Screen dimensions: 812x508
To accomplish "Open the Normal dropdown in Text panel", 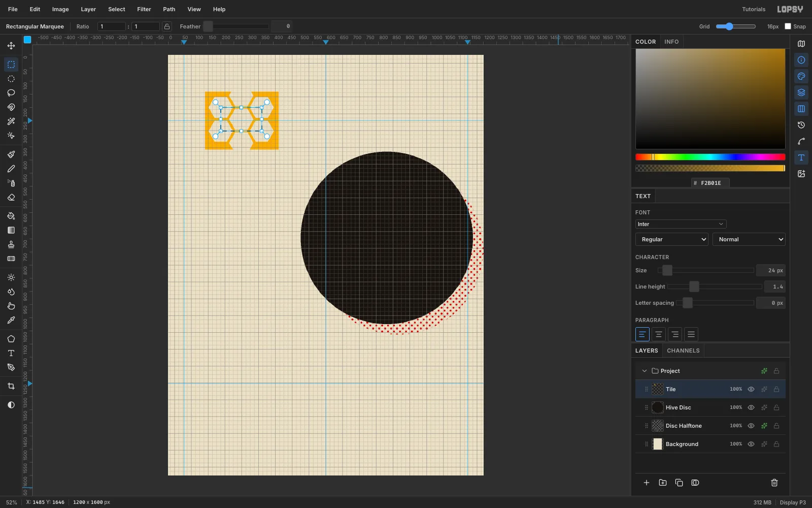I will pos(749,239).
